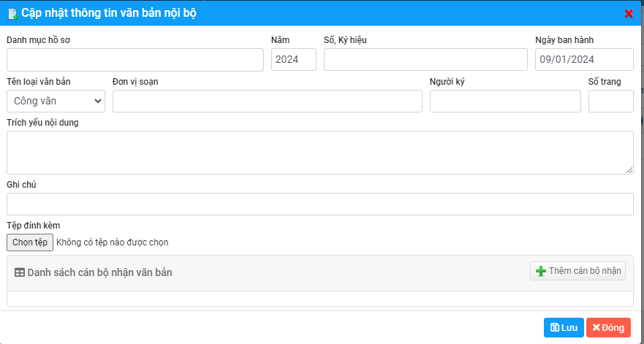Click inside the Trích yếu nội dung textarea
The height and width of the screenshot is (344, 644).
pyautogui.click(x=319, y=152)
